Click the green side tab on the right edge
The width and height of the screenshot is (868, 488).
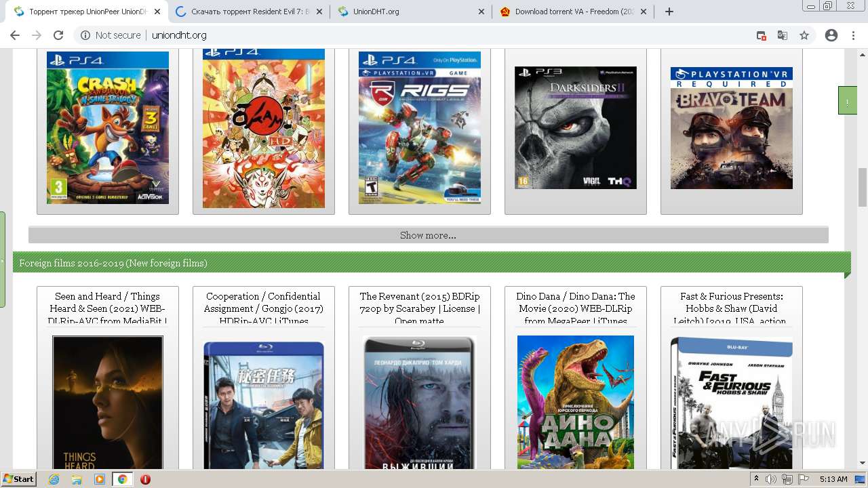click(848, 100)
